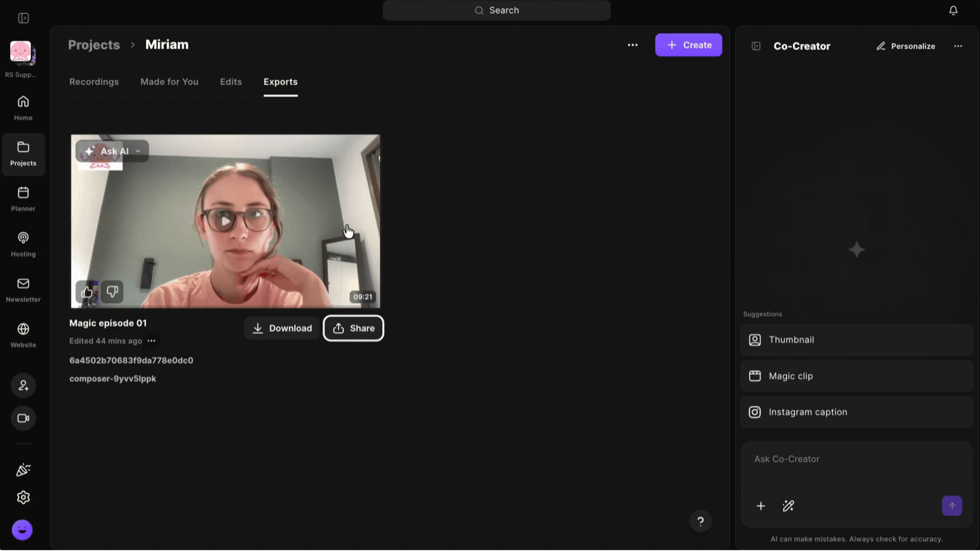Switch to the Recordings tab

click(94, 82)
